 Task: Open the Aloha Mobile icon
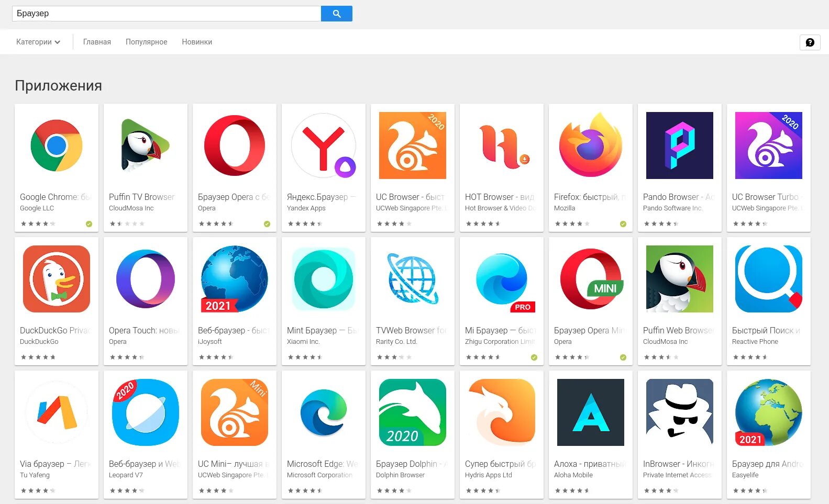pos(591,412)
